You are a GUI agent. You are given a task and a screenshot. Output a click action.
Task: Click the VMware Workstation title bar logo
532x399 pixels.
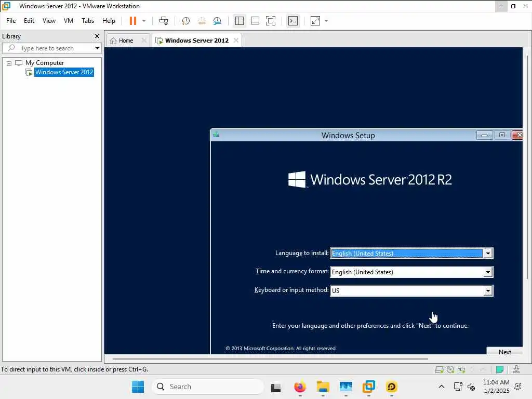click(6, 6)
